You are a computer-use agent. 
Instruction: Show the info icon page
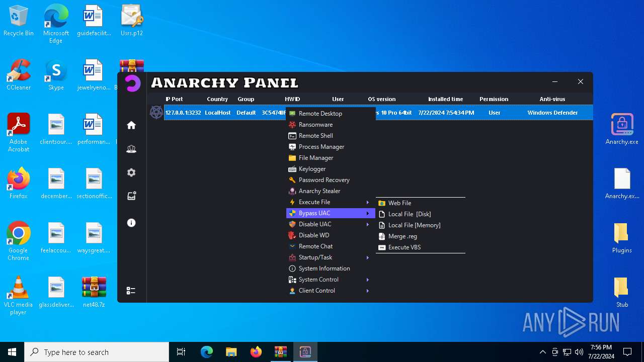[x=131, y=223]
